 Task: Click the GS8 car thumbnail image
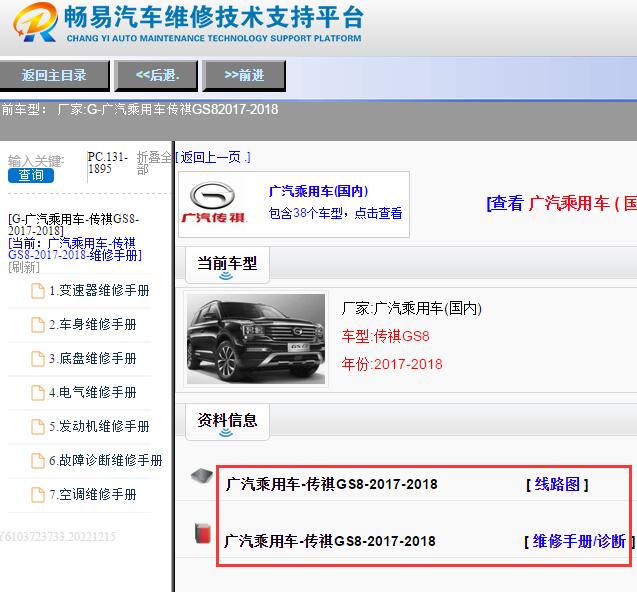(256, 339)
